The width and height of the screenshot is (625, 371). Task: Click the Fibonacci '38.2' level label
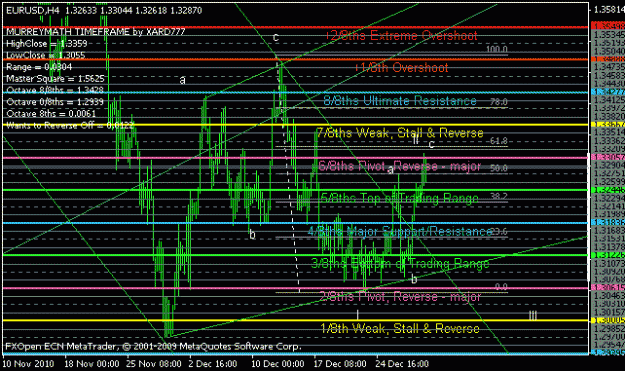tap(499, 196)
